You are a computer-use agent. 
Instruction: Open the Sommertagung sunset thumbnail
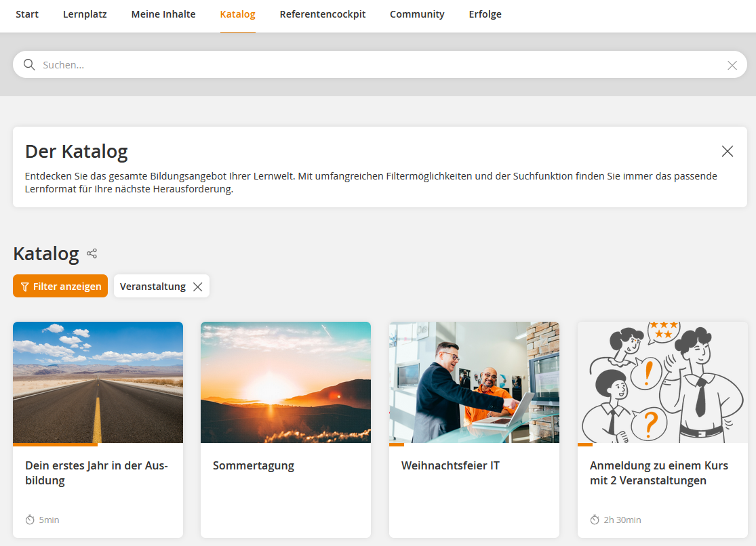[x=285, y=382]
